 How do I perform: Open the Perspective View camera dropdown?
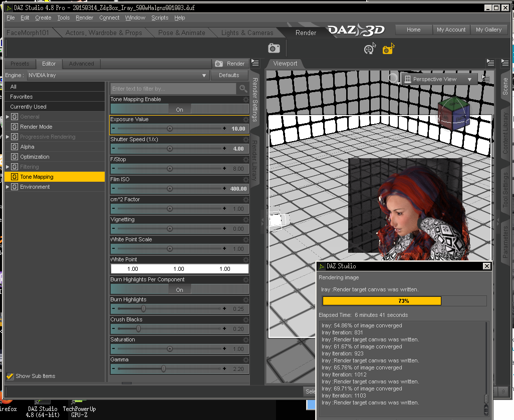[439, 79]
